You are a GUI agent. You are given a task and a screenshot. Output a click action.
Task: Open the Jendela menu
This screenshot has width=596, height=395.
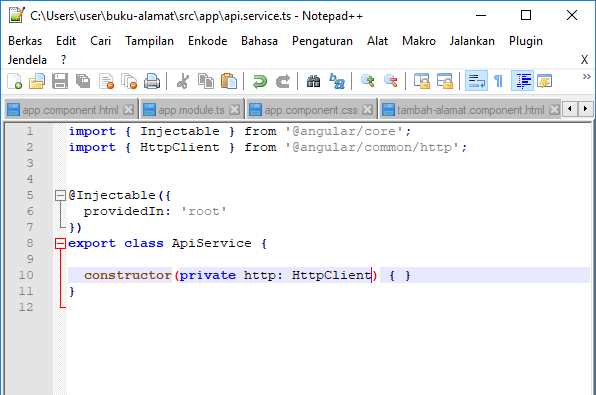click(x=27, y=60)
